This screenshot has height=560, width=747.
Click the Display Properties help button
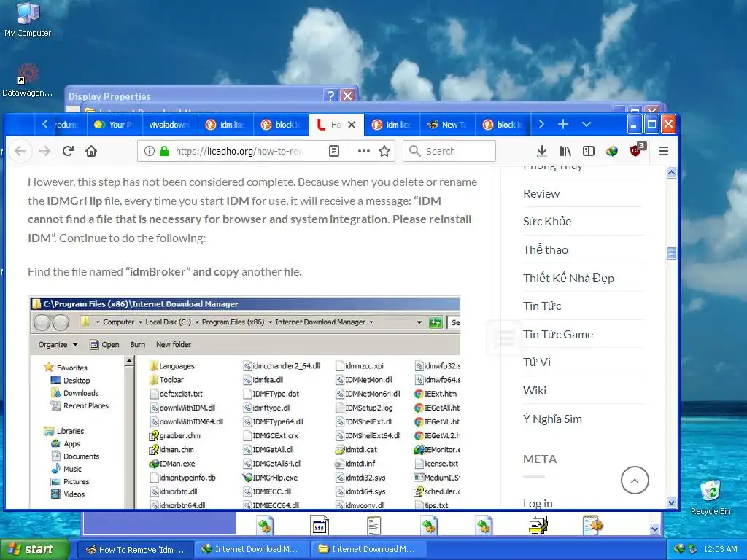click(330, 96)
